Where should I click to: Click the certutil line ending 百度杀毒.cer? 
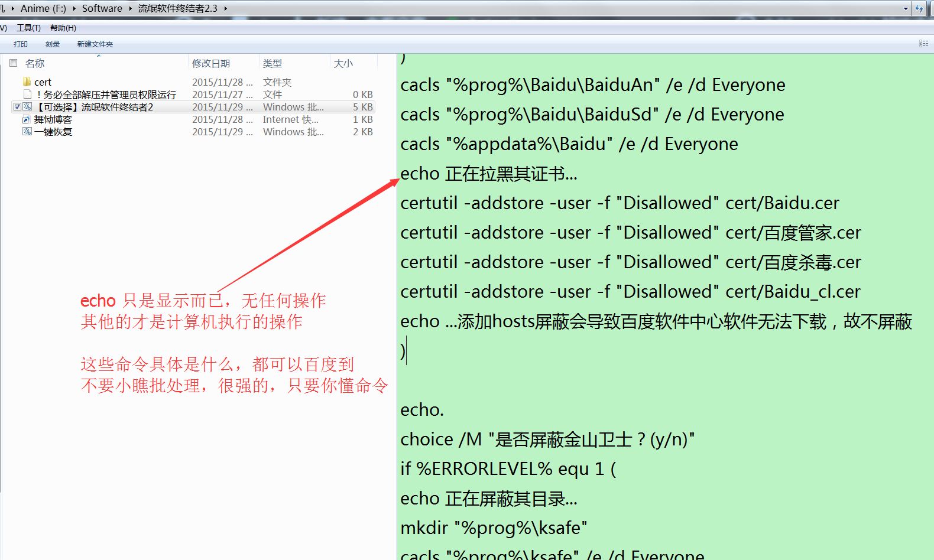(x=631, y=262)
